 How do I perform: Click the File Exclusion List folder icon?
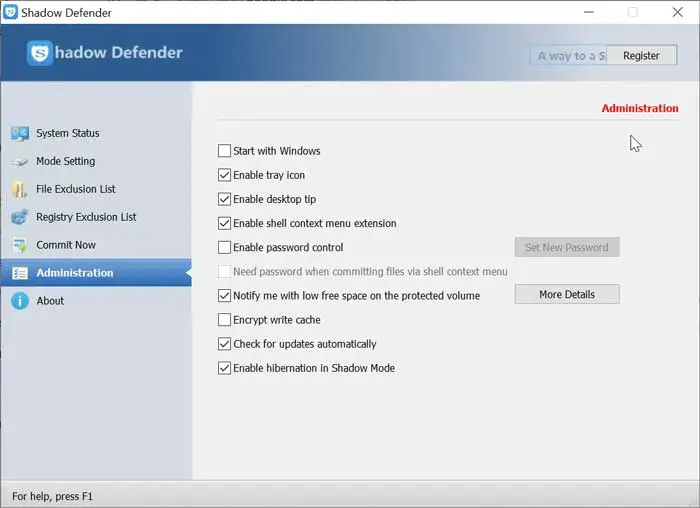[x=19, y=189]
